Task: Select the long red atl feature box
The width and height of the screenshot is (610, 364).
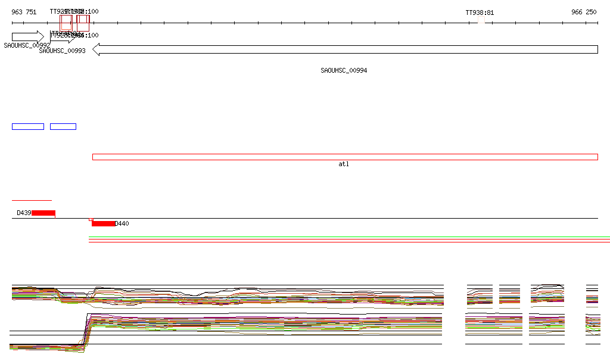Action: 345,157
